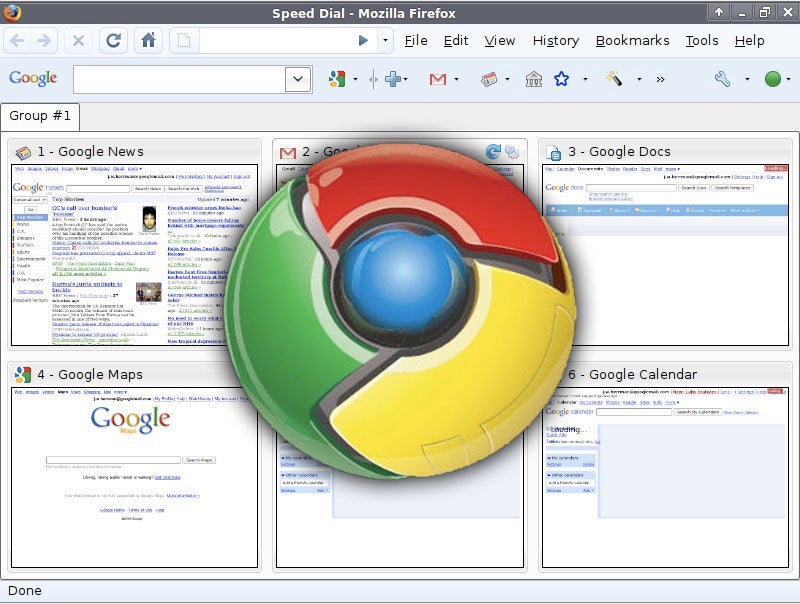Open the gear settings icon on dial 2

pos(512,152)
